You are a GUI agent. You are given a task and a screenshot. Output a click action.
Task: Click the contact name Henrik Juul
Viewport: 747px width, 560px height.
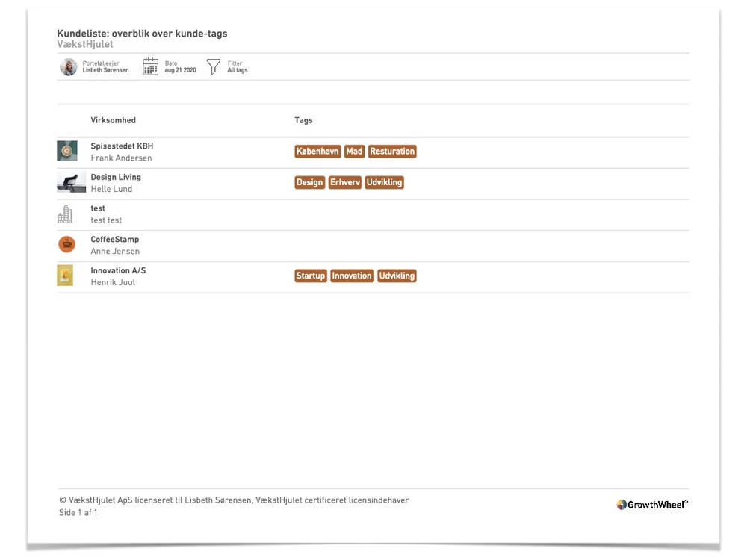coord(113,282)
